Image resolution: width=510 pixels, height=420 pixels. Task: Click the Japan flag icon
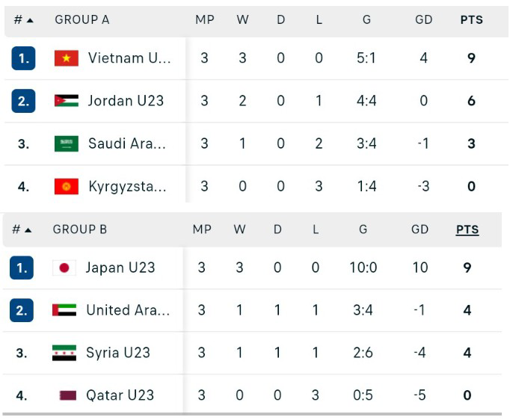[x=64, y=268]
